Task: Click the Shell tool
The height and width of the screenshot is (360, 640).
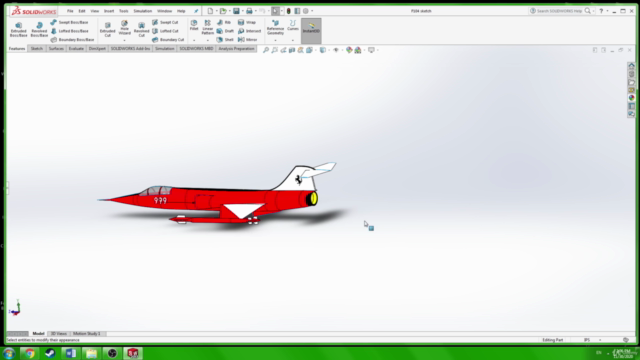Action: click(x=225, y=40)
